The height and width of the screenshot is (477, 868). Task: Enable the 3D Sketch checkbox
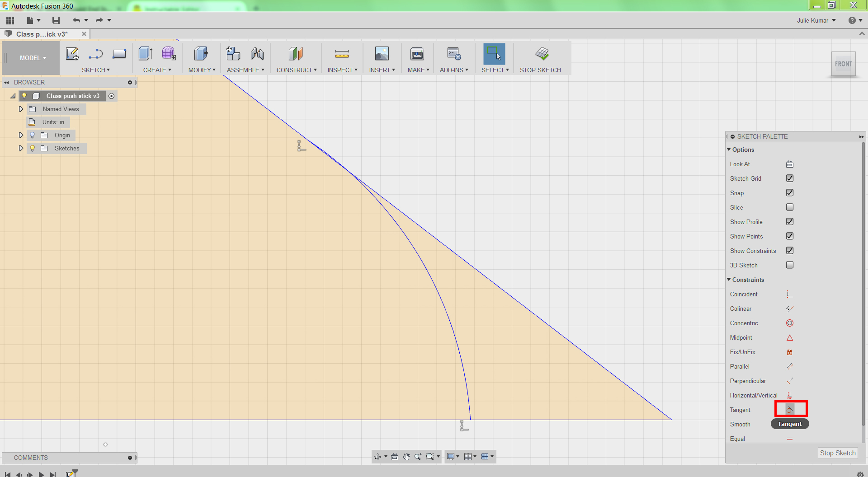pos(790,265)
